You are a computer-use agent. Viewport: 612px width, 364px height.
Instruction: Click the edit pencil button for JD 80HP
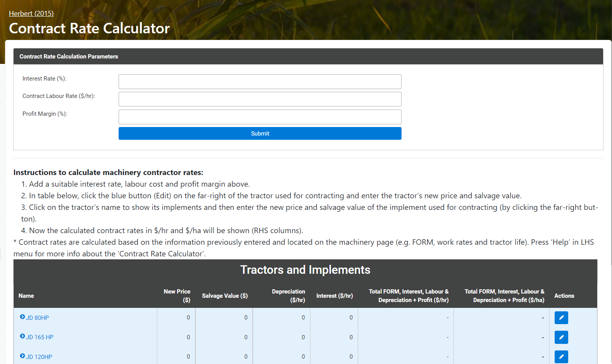point(561,318)
